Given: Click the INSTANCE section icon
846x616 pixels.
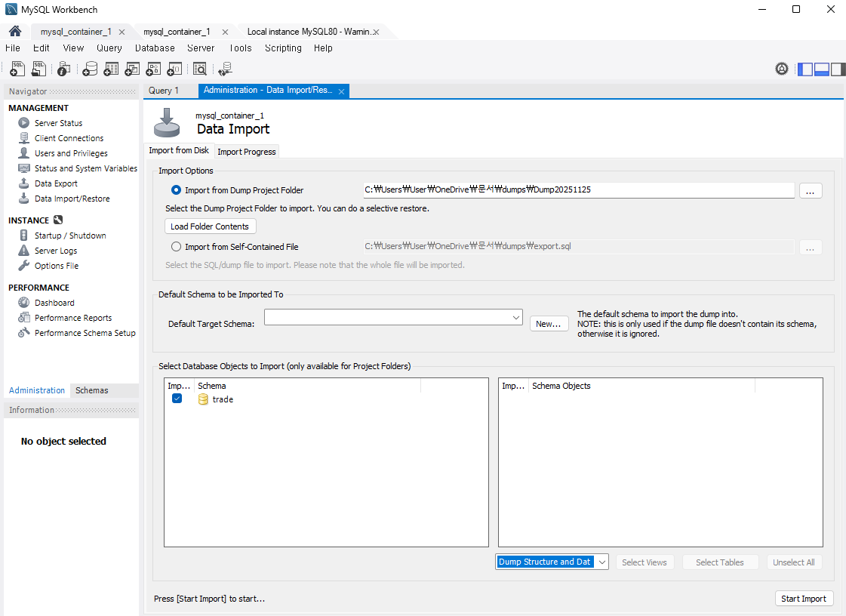Looking at the screenshot, I should [x=58, y=220].
